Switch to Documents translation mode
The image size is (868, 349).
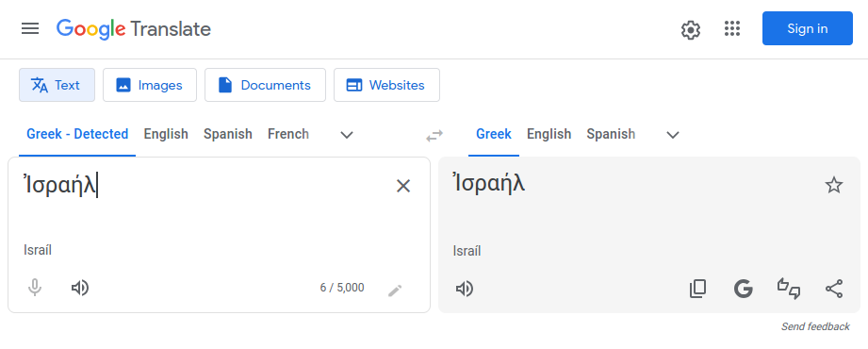[x=265, y=85]
